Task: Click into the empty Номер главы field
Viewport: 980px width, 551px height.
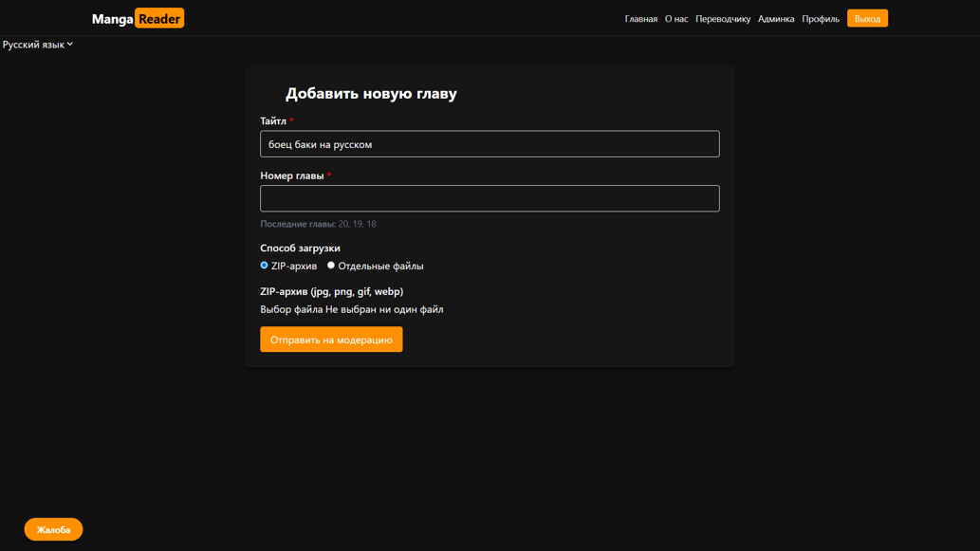Action: 490,198
